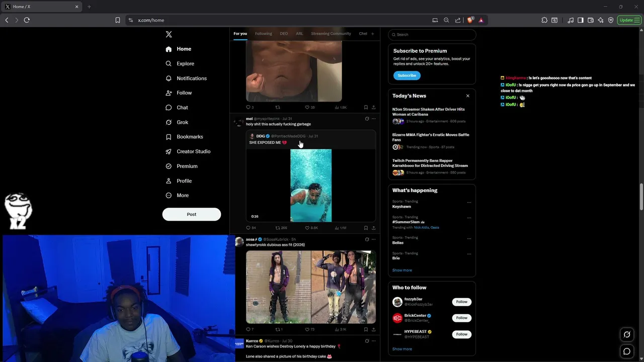This screenshot has width=644, height=362.
Task: Bookmark mel's post
Action: pyautogui.click(x=366, y=228)
